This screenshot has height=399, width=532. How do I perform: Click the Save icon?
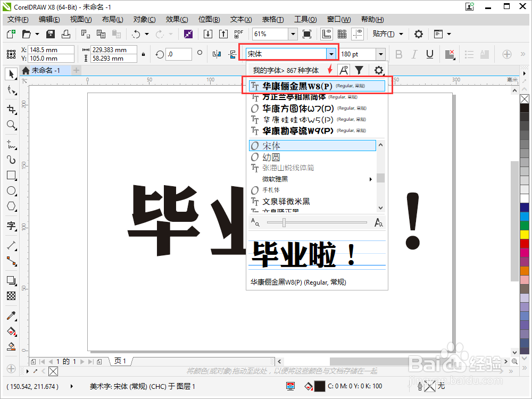tap(51, 34)
